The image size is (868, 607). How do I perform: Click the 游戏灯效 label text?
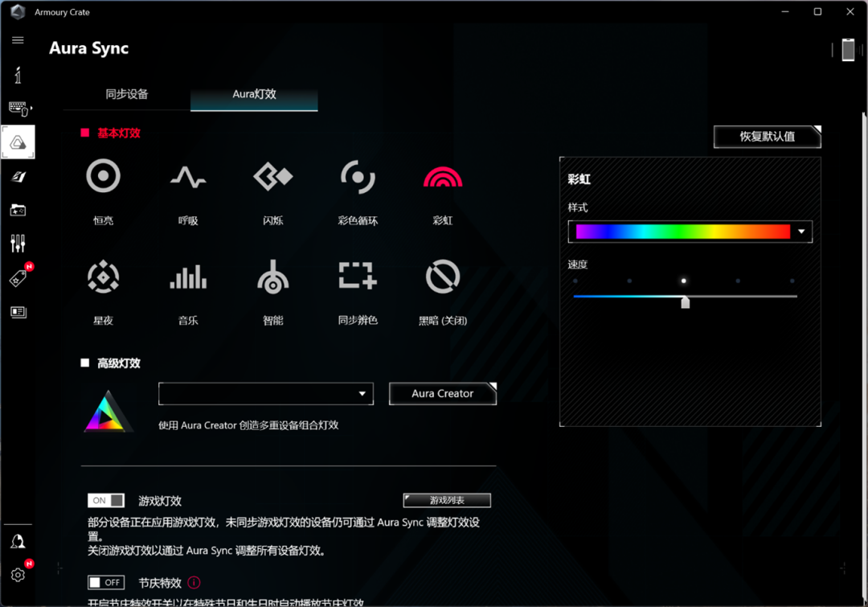click(x=160, y=501)
